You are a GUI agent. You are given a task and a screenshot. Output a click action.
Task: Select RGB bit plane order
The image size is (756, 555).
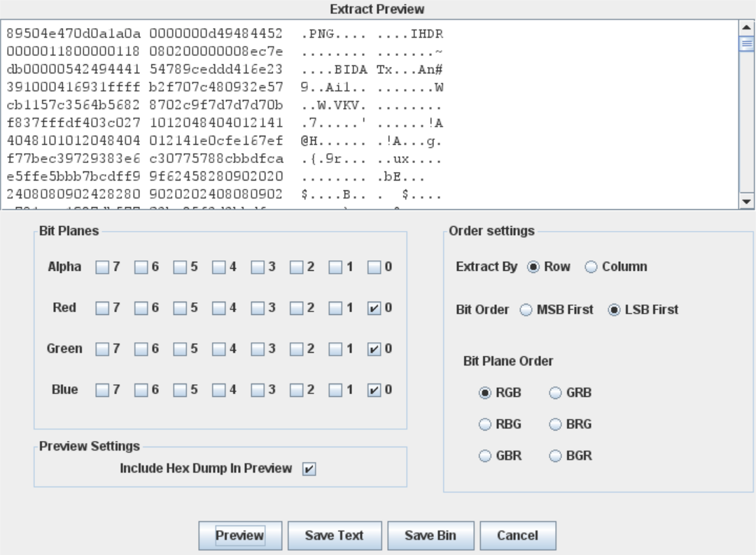point(485,393)
